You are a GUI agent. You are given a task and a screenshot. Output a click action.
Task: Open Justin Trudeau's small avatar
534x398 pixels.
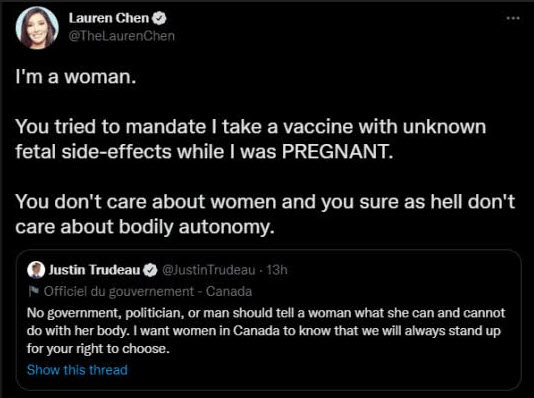pos(36,270)
